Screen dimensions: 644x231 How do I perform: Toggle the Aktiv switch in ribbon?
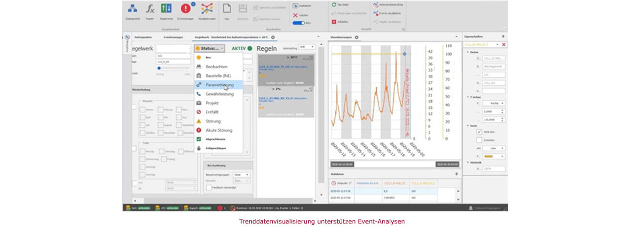pos(298,23)
